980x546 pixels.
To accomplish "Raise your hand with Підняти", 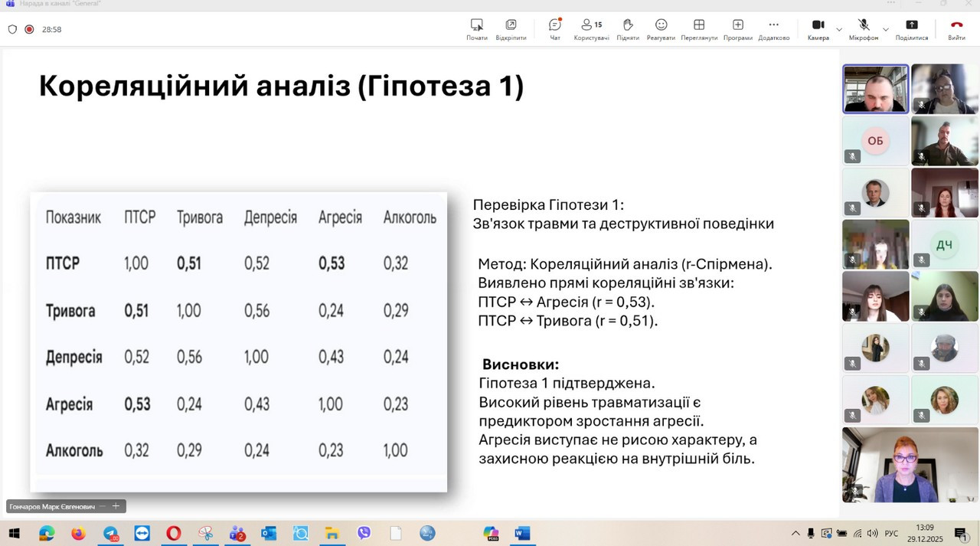I will coord(628,29).
